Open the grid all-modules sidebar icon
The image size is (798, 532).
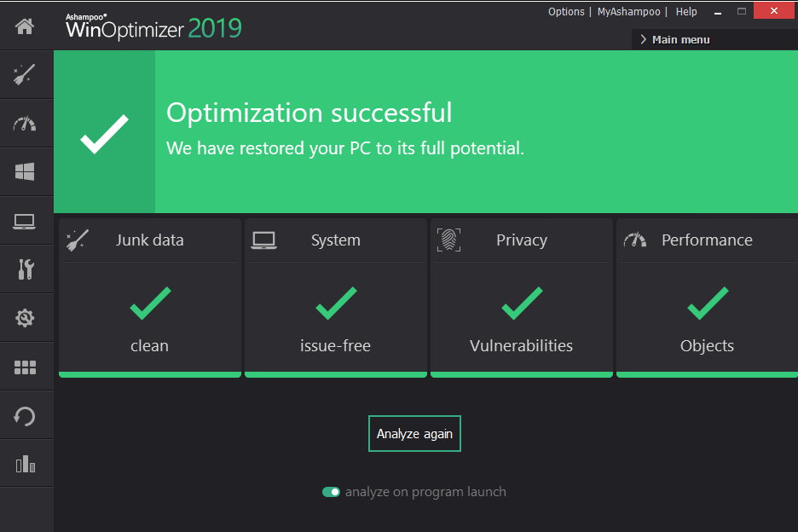25,367
